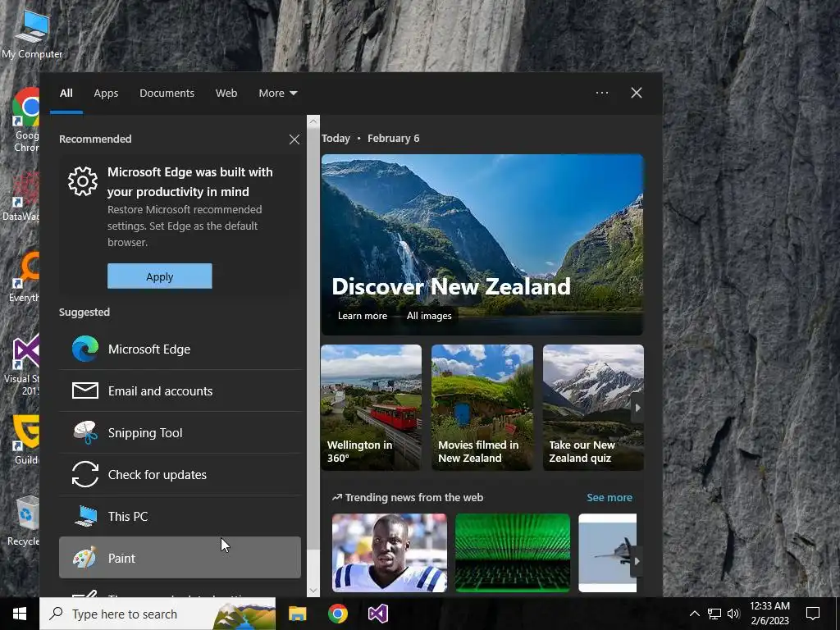
Task: Click the Windows Start button
Action: click(x=20, y=614)
